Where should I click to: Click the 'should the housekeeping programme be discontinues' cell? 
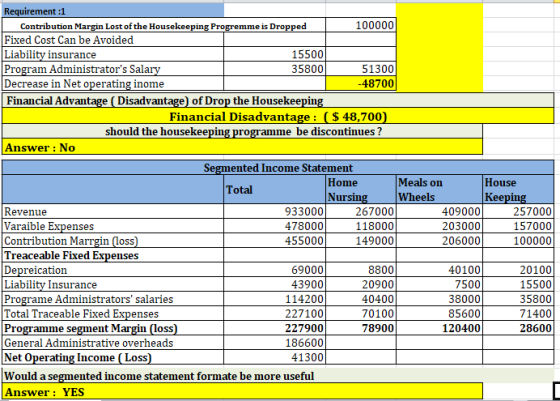click(242, 131)
